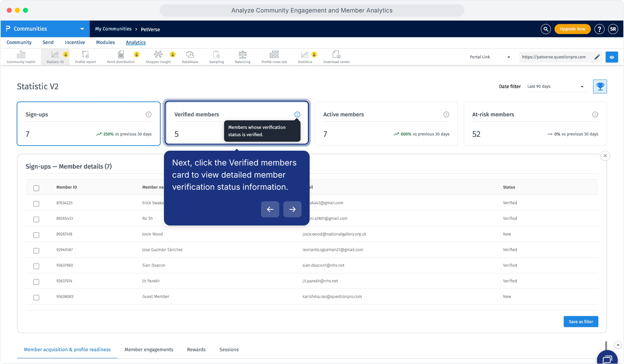Click the My Communities breadcrumb link
Screen dimensions: 624x364
click(113, 29)
